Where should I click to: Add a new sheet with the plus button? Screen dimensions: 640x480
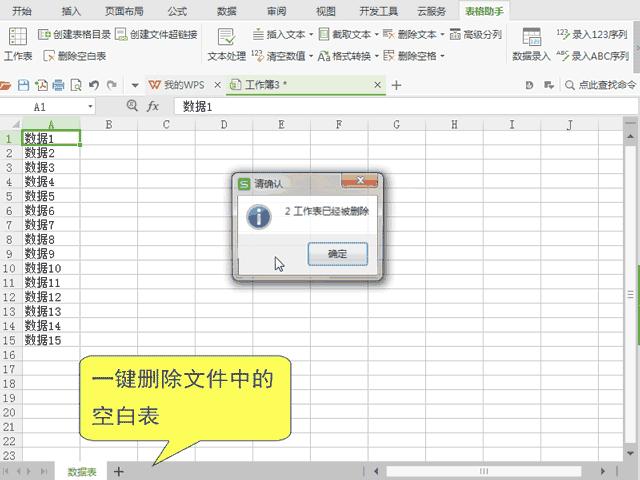(x=118, y=471)
